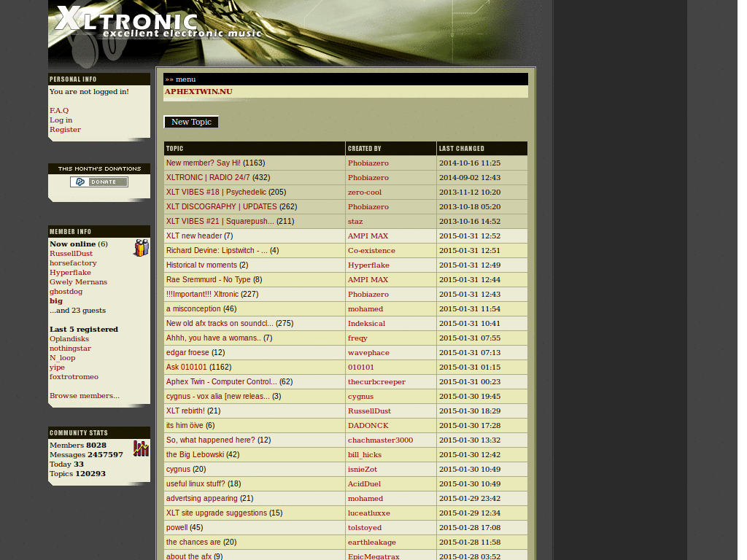Open topic XLT new header
The height and width of the screenshot is (560, 747).
194,236
